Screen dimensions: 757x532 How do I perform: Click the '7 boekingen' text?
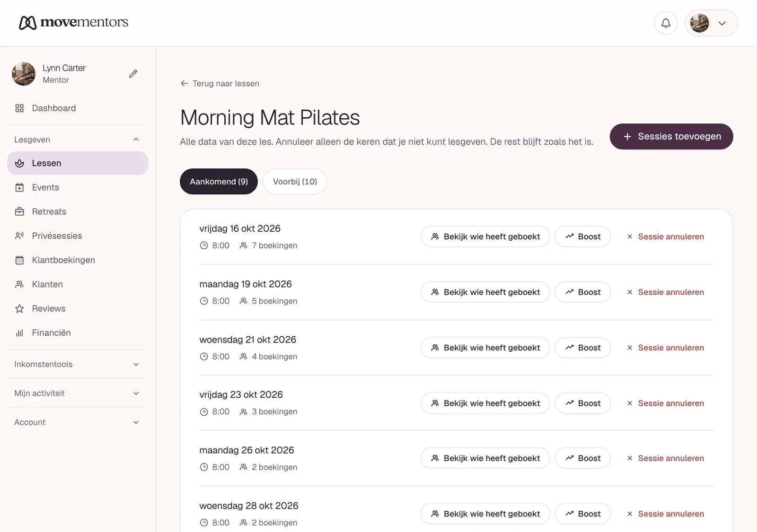pyautogui.click(x=274, y=245)
